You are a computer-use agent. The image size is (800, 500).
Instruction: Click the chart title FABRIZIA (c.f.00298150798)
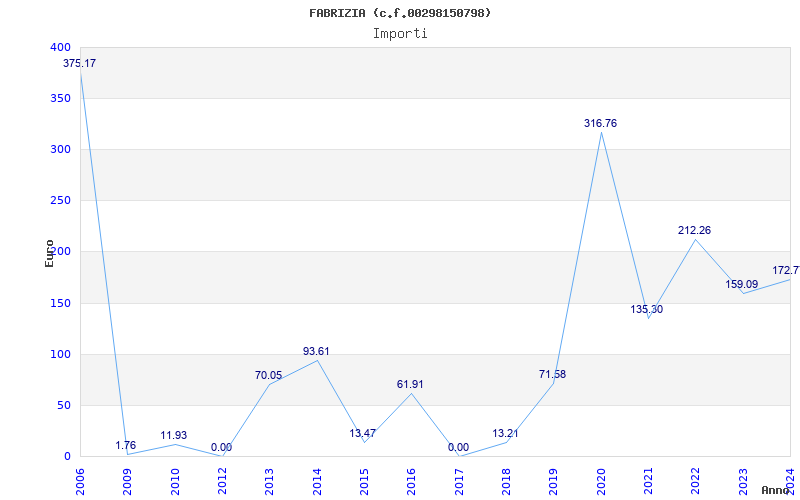coord(400,13)
